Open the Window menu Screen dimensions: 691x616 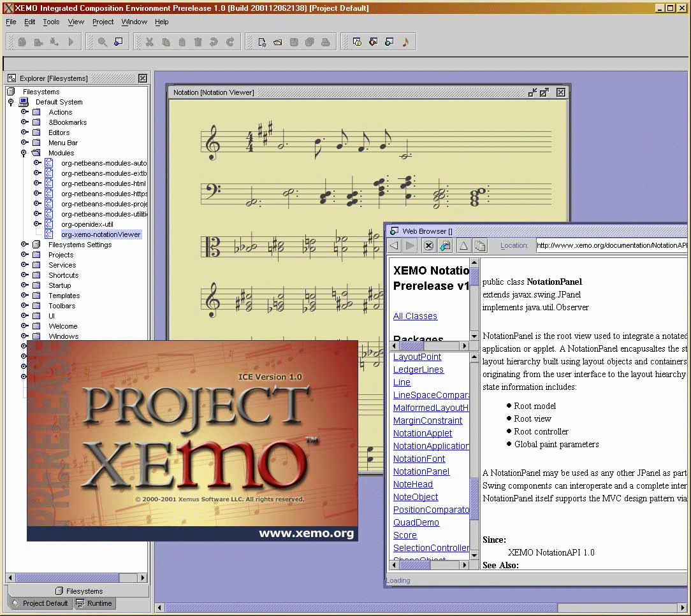click(x=134, y=22)
